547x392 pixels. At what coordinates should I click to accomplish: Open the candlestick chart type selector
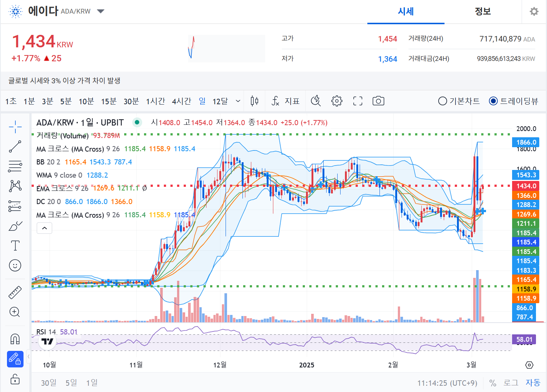[254, 101]
